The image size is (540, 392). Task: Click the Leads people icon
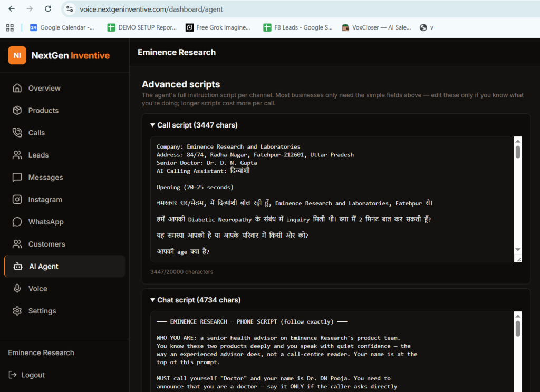17,155
